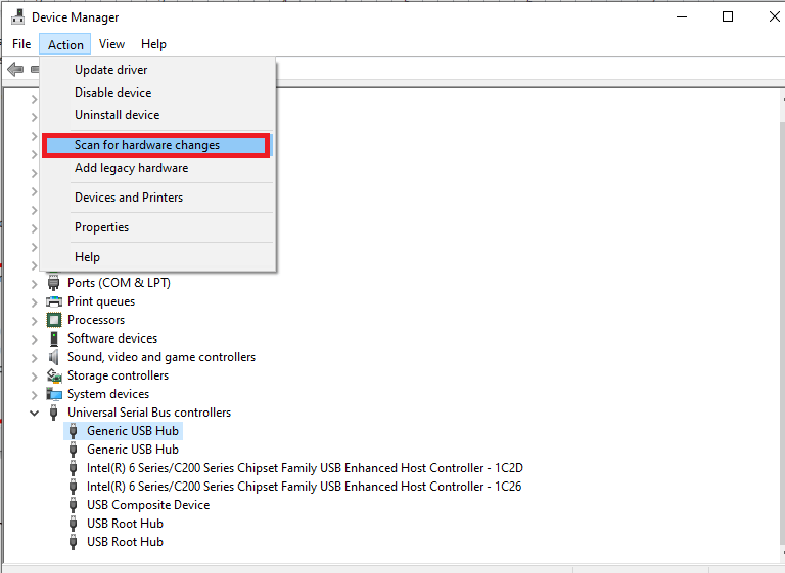Image resolution: width=785 pixels, height=573 pixels.
Task: Expand Sound, video and game controllers
Action: (35, 358)
